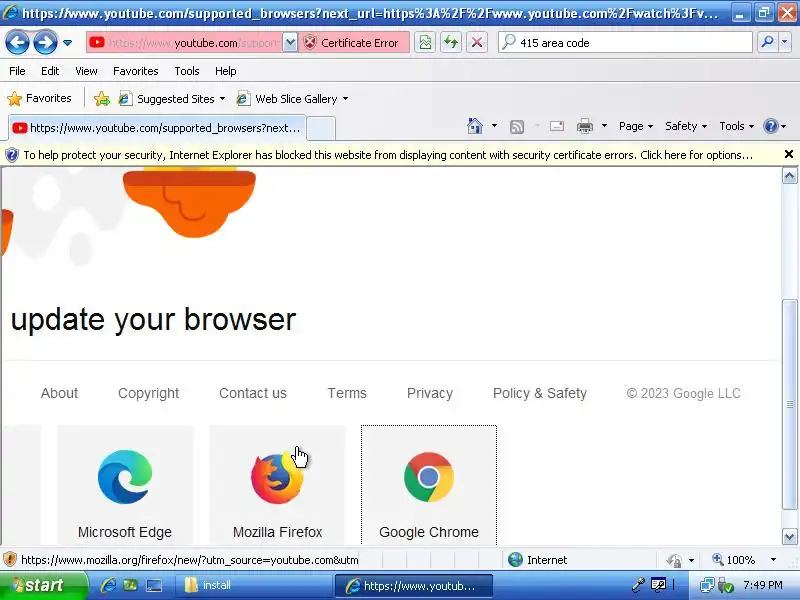The height and width of the screenshot is (600, 800).
Task: Open Web Slice Gallery dropdown
Action: coord(292,98)
